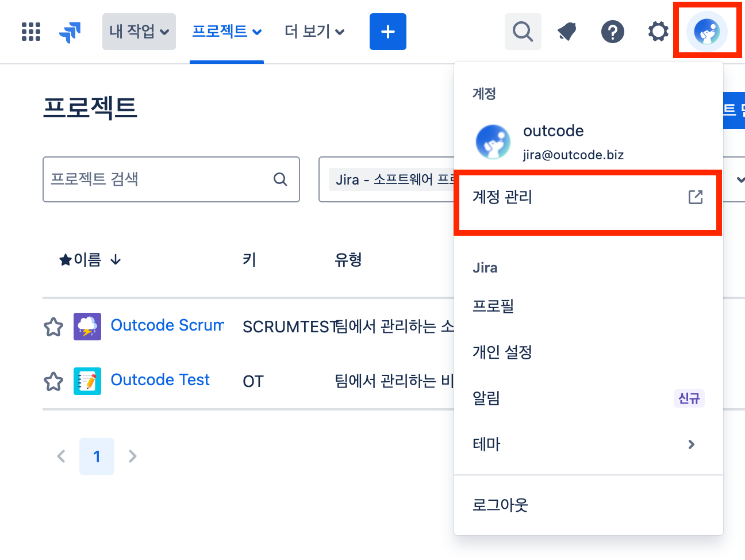745x560 pixels.
Task: Click the 프로젝트 검색 input field
Action: [x=158, y=179]
